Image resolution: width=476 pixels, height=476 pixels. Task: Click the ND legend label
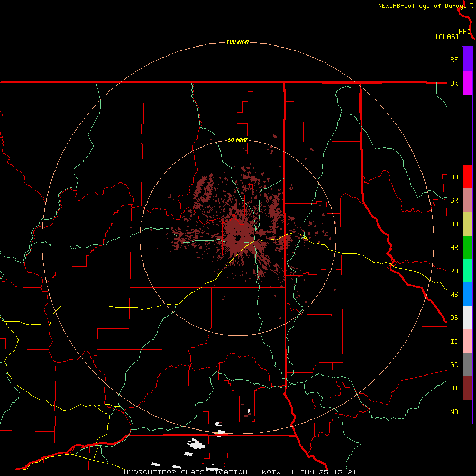[454, 412]
